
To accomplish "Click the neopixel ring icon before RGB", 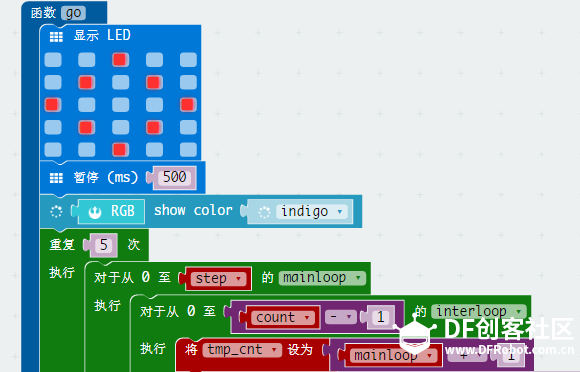I will click(56, 212).
